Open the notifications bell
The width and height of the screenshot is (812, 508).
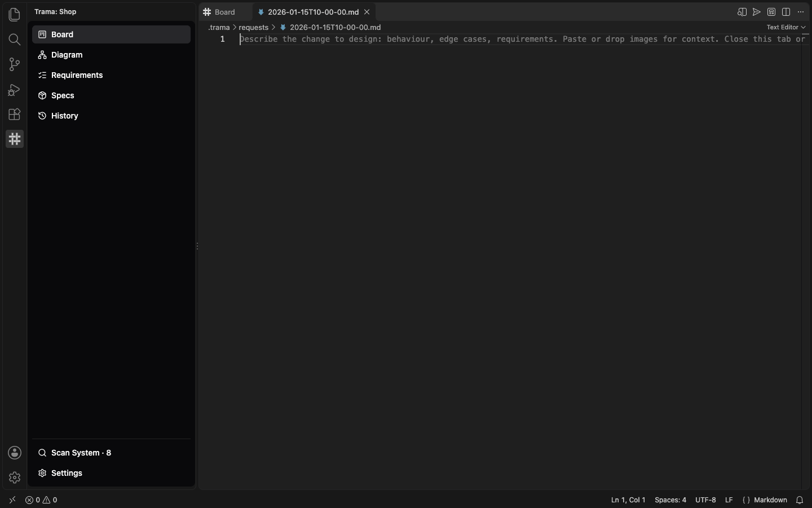[800, 500]
